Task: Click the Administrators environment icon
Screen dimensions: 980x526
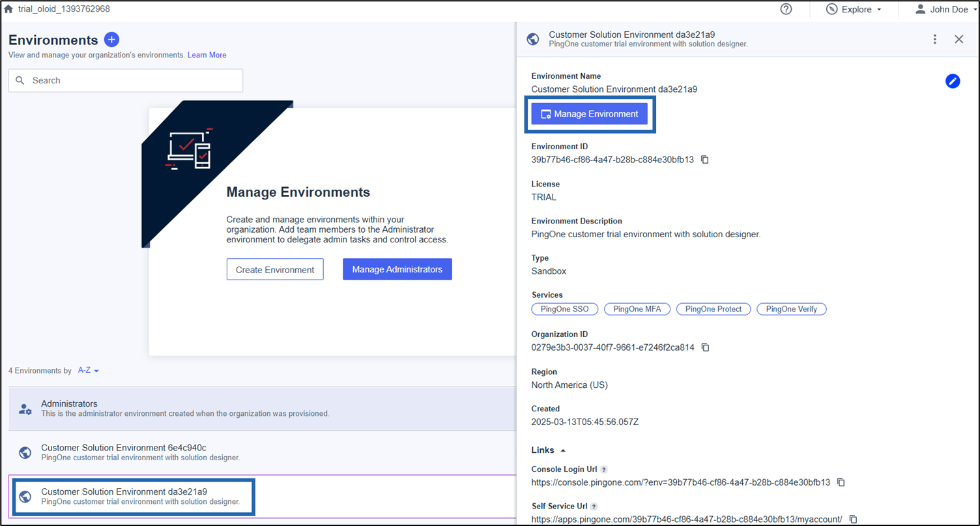Action: tap(25, 409)
